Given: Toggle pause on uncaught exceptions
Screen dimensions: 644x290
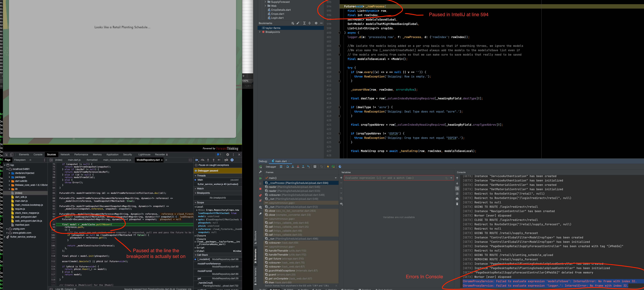Looking at the screenshot, I should tap(232, 160).
